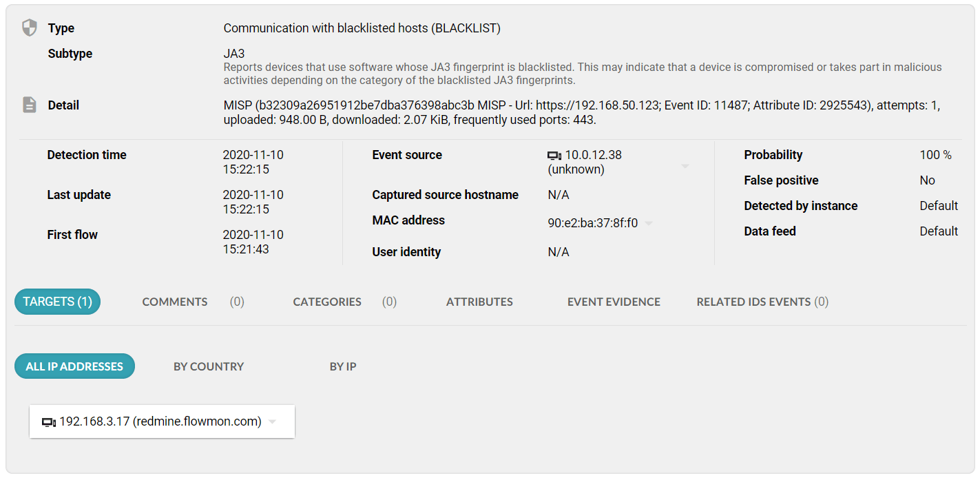Image resolution: width=980 pixels, height=480 pixels.
Task: Go to the Event Evidence tab
Action: (614, 302)
